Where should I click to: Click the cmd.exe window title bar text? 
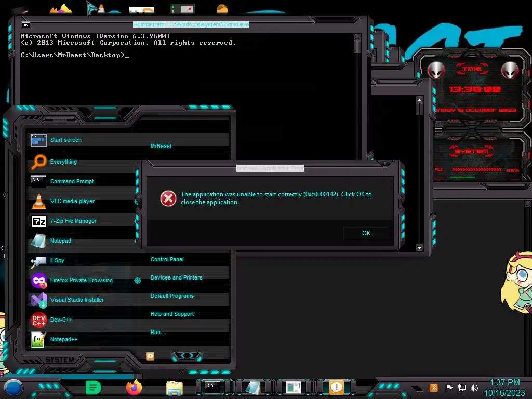tap(191, 24)
